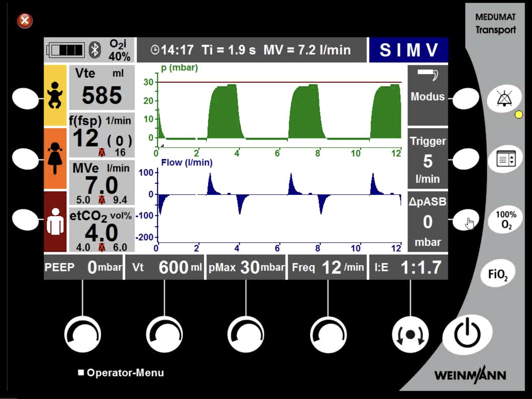Open the SIMV mode header

[408, 50]
